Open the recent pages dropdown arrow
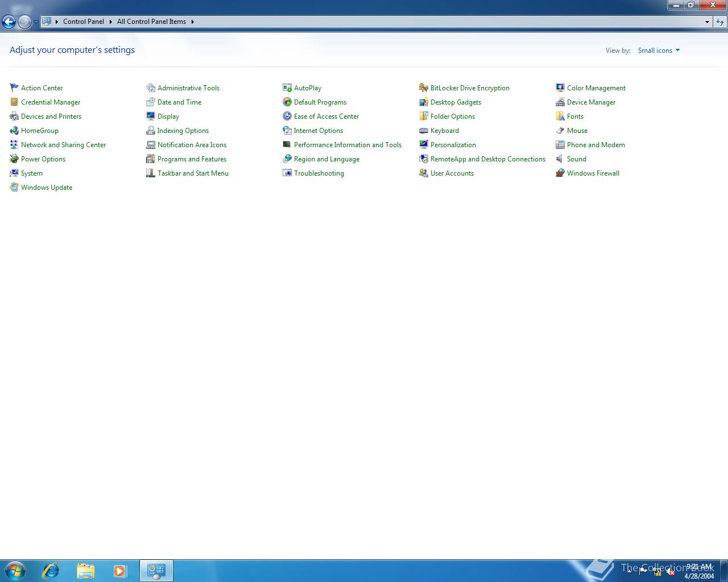 point(36,22)
